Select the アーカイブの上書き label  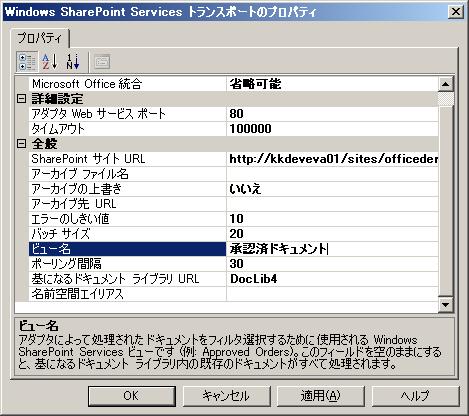pos(127,189)
